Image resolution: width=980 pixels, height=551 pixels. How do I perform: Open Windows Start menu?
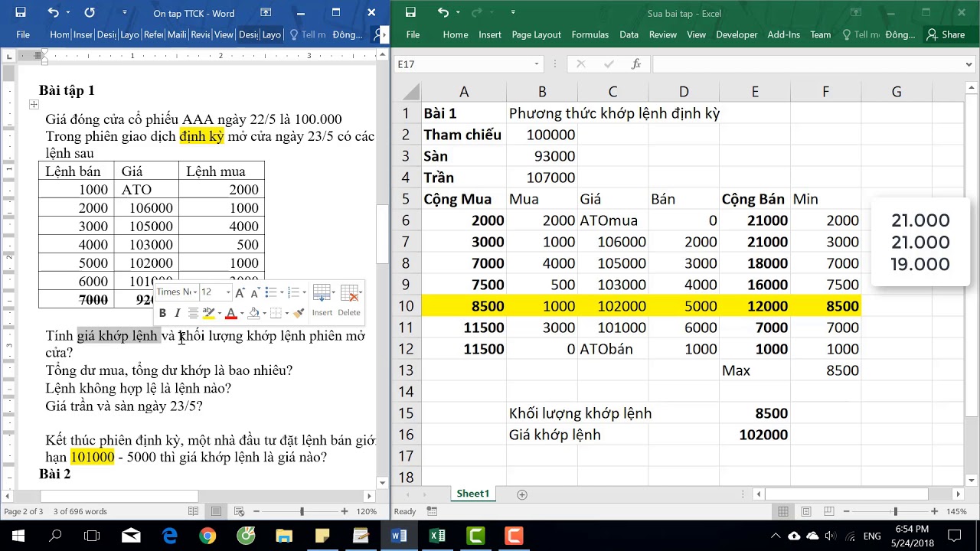click(18, 536)
